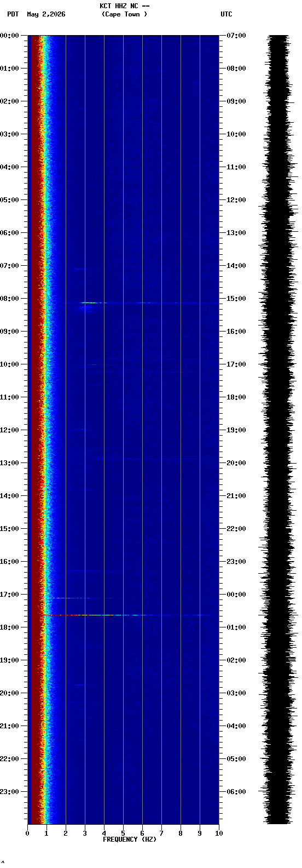
Task: Click the faint cyan streak just after PDT 17:00
Action: pos(71,598)
